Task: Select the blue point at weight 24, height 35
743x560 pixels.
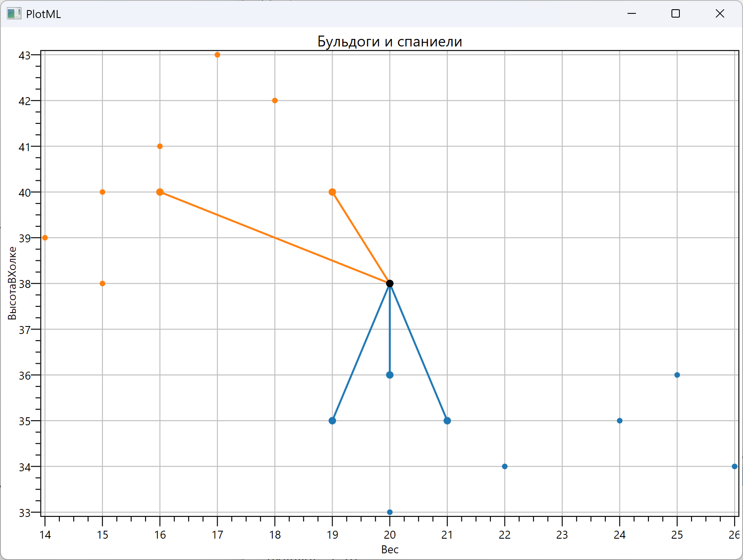Action: tap(620, 421)
